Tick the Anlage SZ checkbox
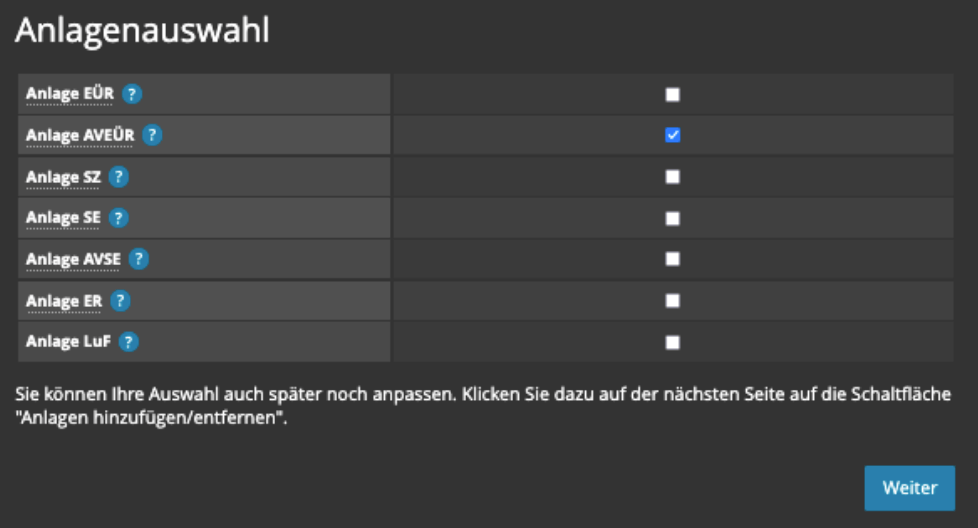 click(x=673, y=177)
